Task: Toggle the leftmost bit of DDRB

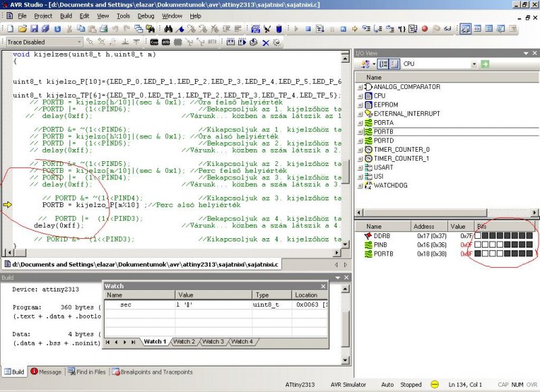Action: (478, 236)
